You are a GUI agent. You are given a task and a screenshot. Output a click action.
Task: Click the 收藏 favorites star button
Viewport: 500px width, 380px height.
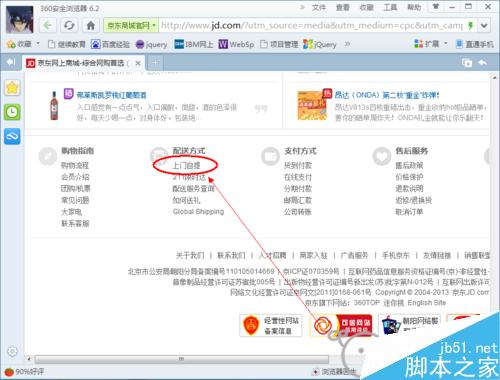click(x=19, y=44)
